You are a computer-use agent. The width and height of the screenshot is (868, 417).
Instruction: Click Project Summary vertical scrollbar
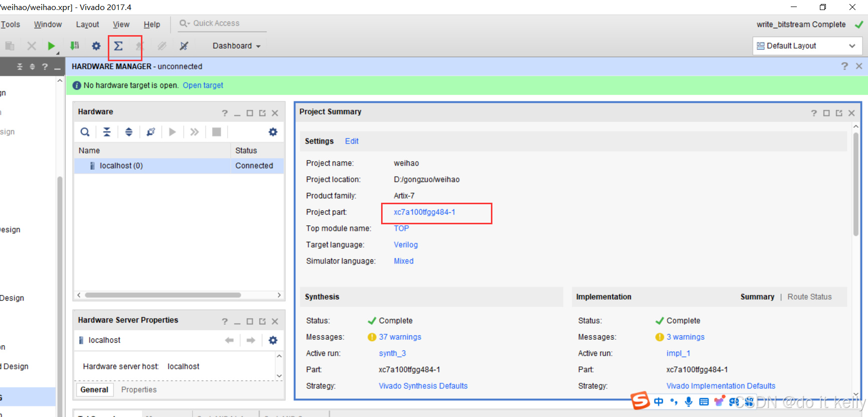856,184
